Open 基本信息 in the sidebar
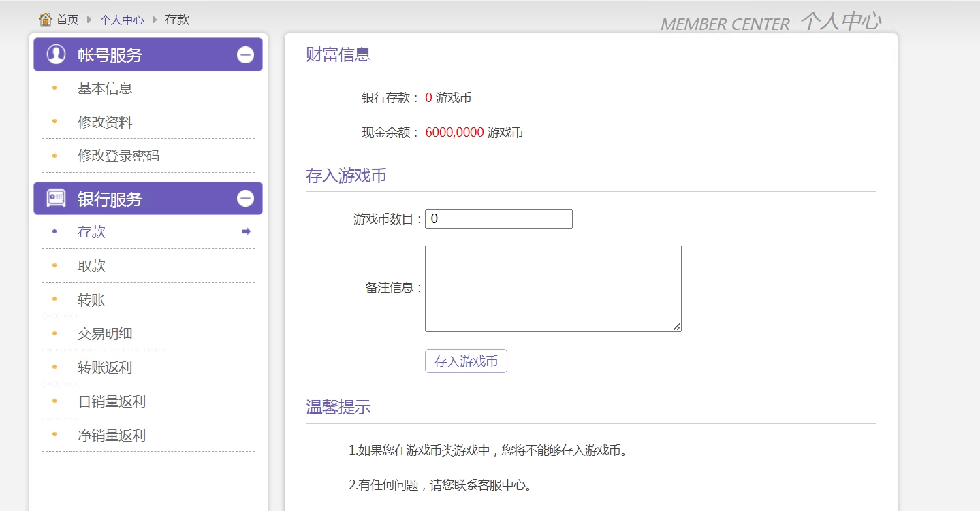Screen dimensions: 980x511 105,88
